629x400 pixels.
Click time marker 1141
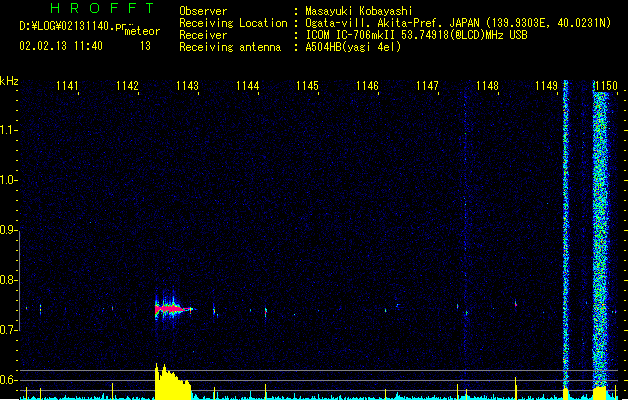point(67,86)
